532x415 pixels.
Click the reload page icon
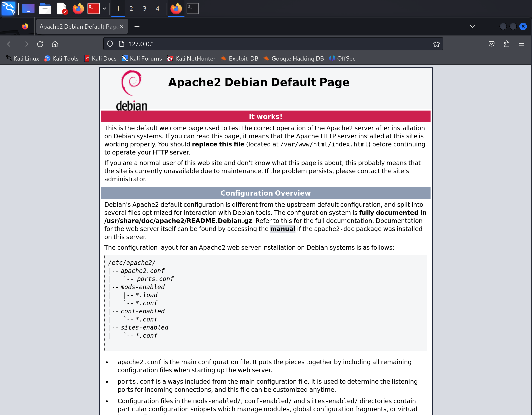(x=40, y=44)
